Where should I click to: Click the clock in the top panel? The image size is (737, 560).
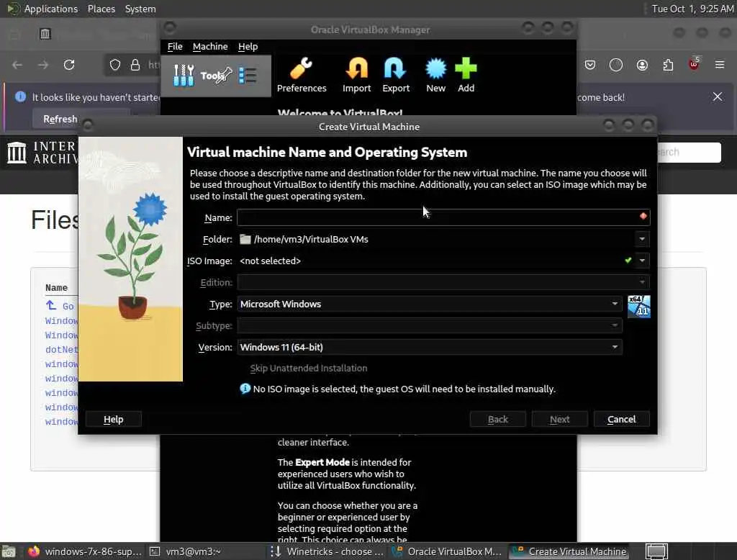click(692, 9)
